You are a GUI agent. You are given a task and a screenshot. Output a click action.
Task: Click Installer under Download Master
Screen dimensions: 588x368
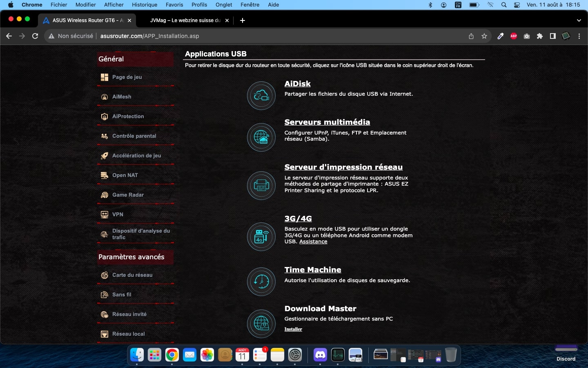pos(293,329)
